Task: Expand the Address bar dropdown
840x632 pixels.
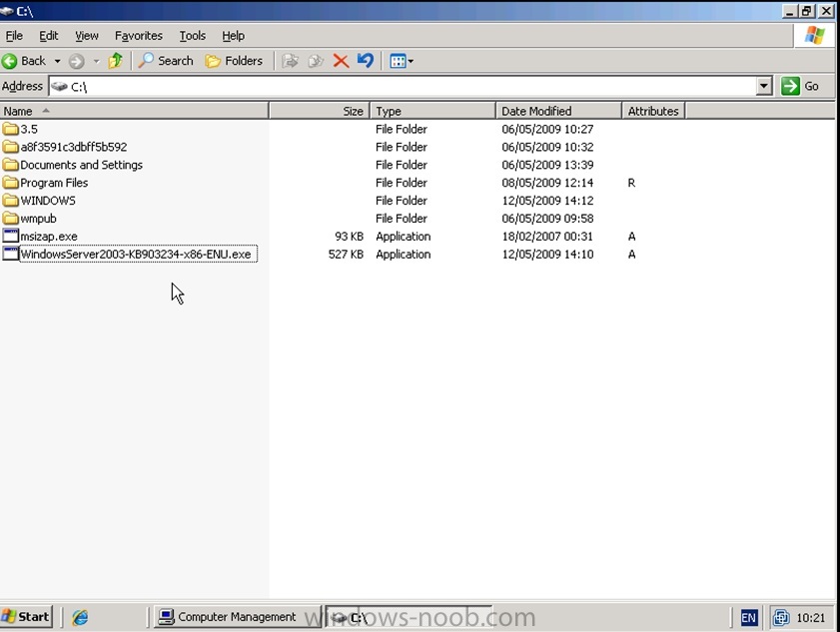Action: 764,86
